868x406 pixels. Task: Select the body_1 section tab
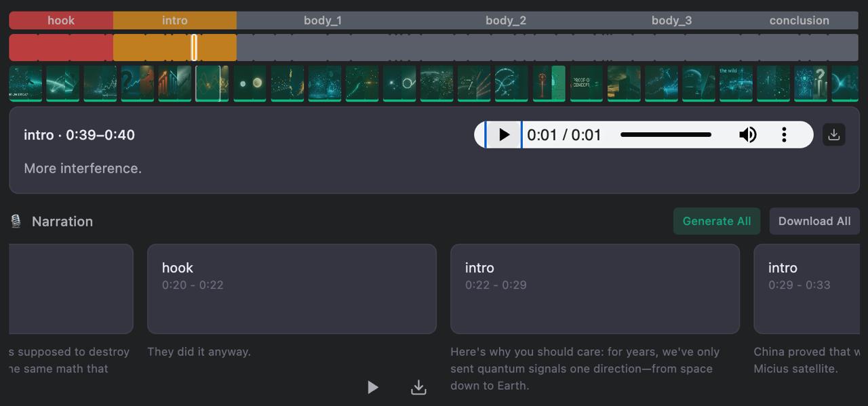point(323,20)
